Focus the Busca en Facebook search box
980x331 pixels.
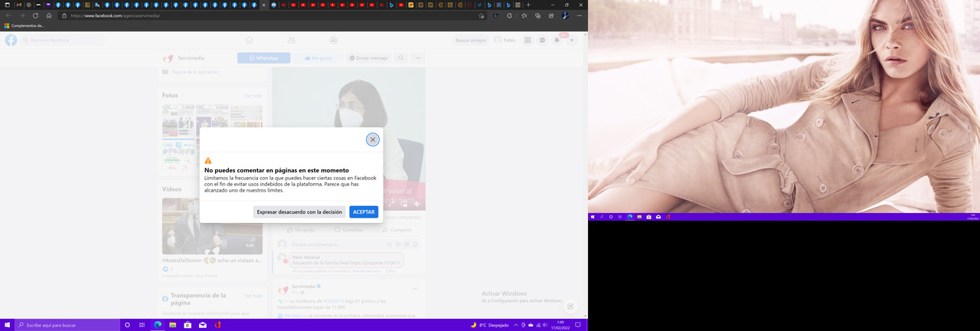tap(63, 40)
